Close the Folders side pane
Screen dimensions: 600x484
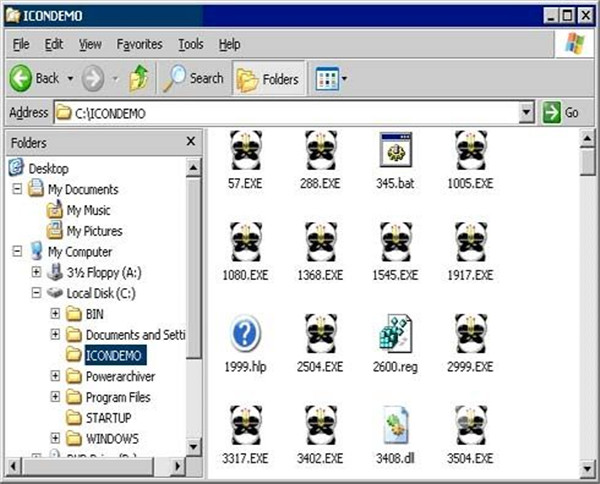click(x=190, y=143)
